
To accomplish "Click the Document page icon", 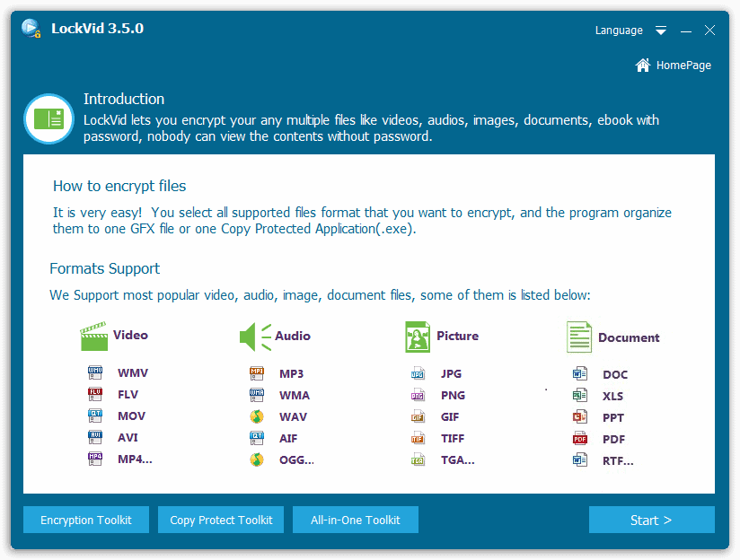I will [578, 337].
